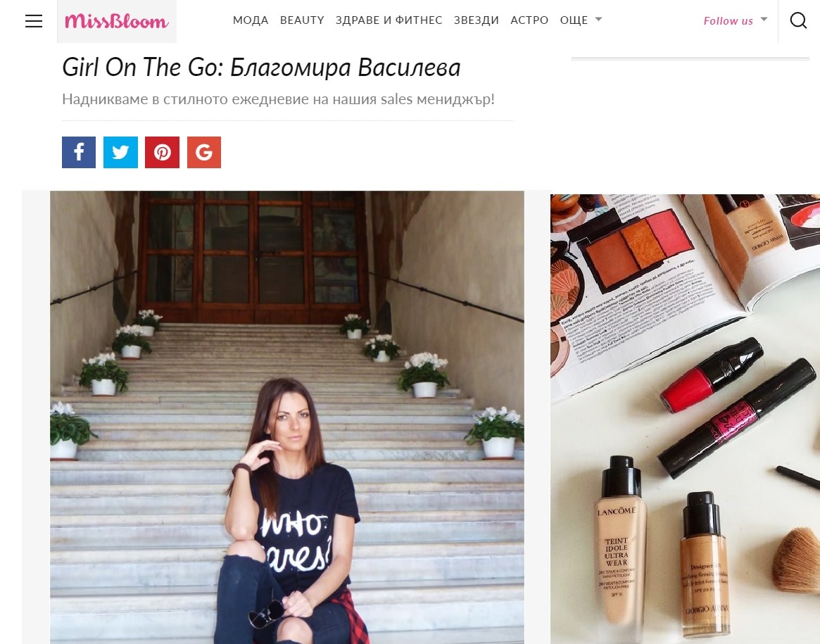Share article on Facebook
The width and height of the screenshot is (820, 644).
78,152
